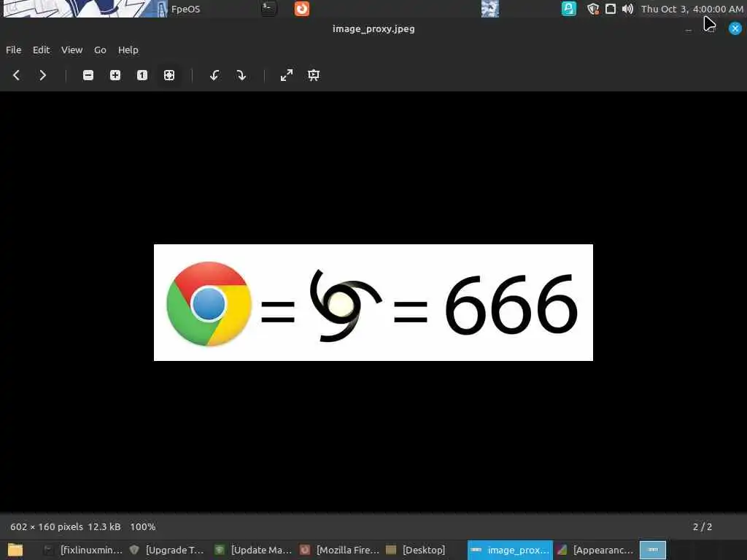747x560 pixels.
Task: Open the teal lock tray icon
Action: (x=568, y=9)
